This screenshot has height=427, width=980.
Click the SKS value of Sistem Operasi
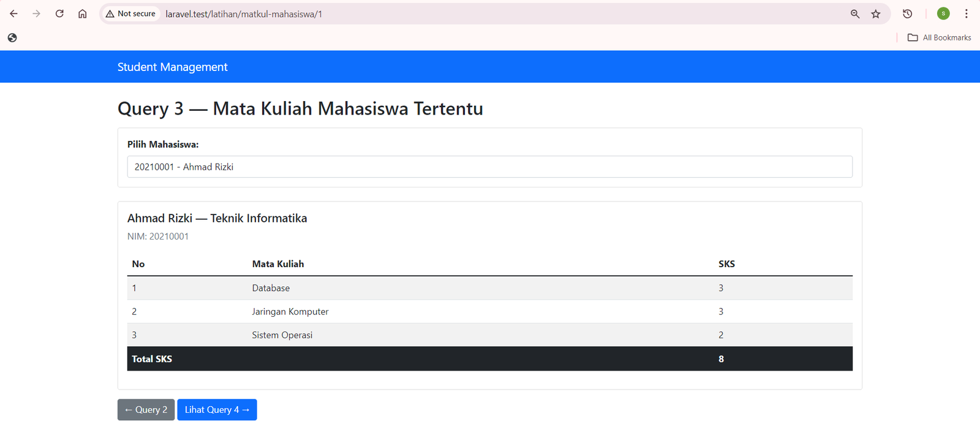tap(721, 335)
